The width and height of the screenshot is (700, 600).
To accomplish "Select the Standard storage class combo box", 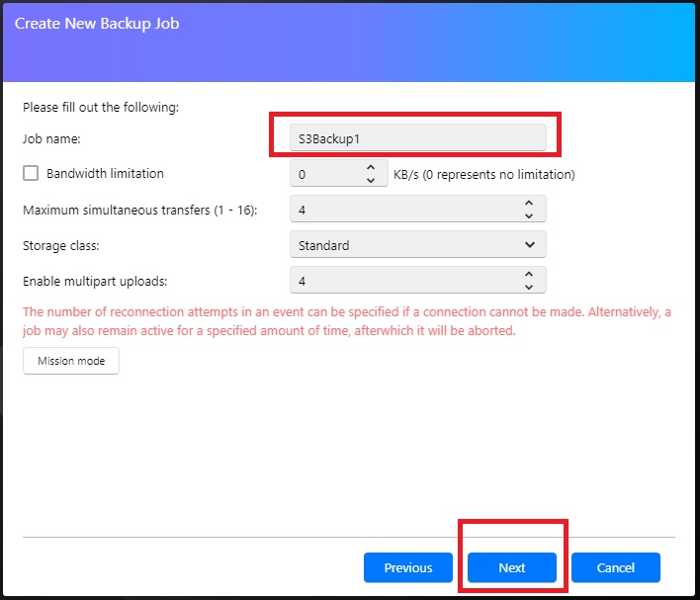I will 418,244.
